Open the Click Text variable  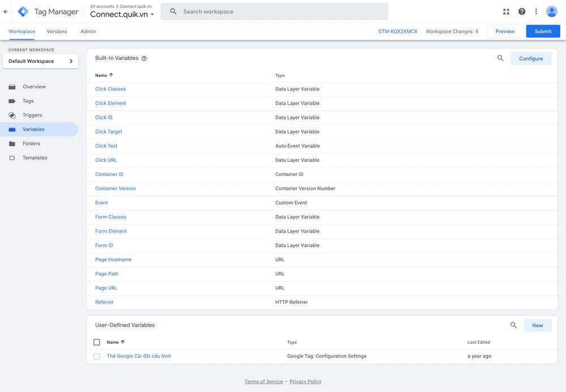[106, 146]
